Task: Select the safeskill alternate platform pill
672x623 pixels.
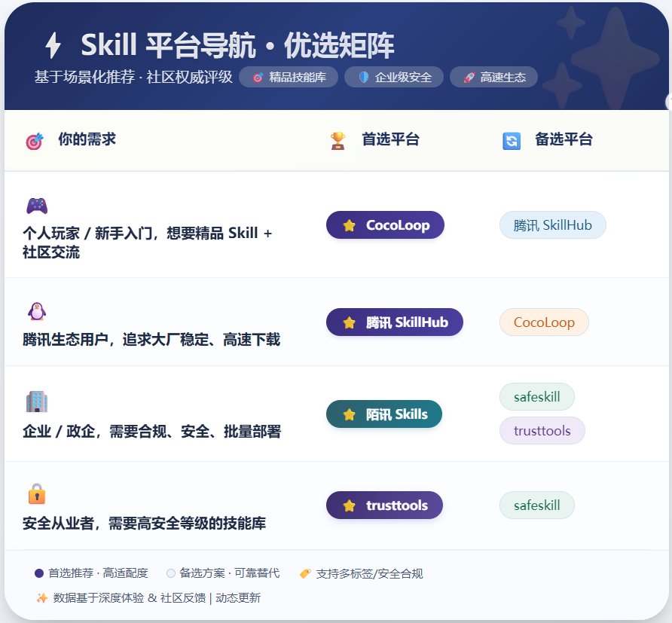Action: [537, 397]
